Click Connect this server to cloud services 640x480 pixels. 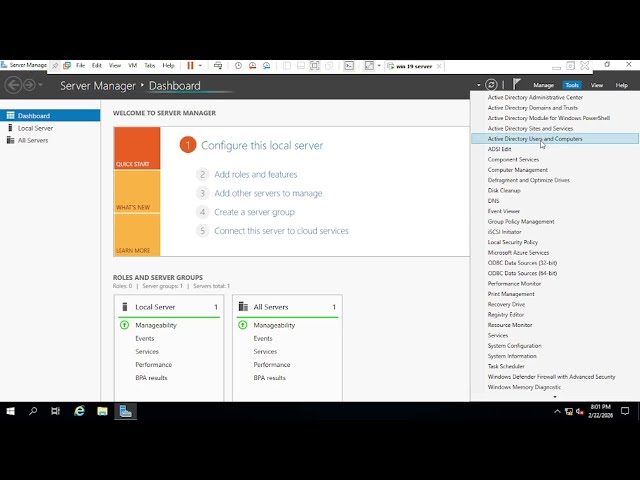tap(281, 231)
